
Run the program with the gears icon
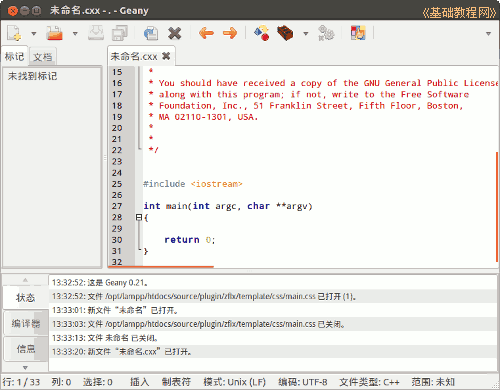(x=326, y=33)
